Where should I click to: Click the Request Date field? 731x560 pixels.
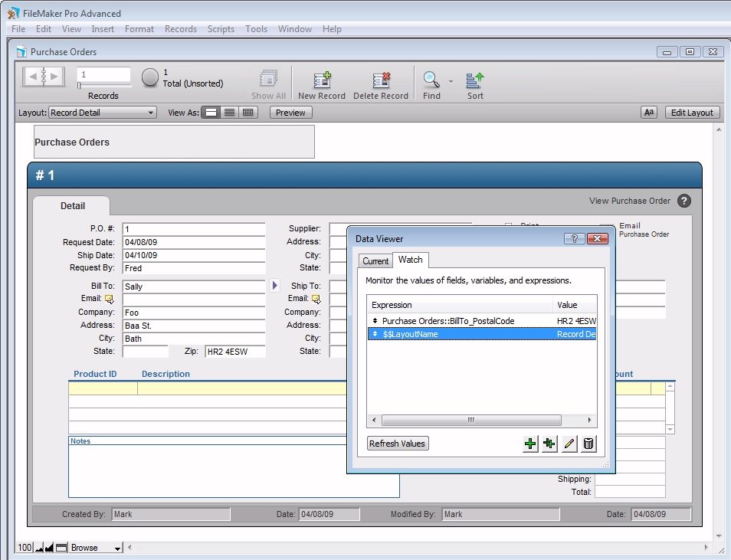[194, 242]
